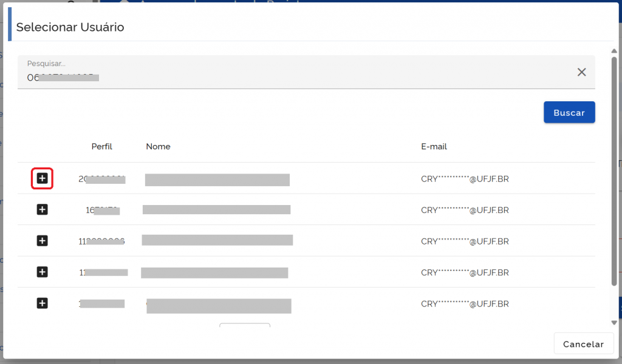Screen dimensions: 622x364
Task: Click the first user's masked email address
Action: coord(465,178)
